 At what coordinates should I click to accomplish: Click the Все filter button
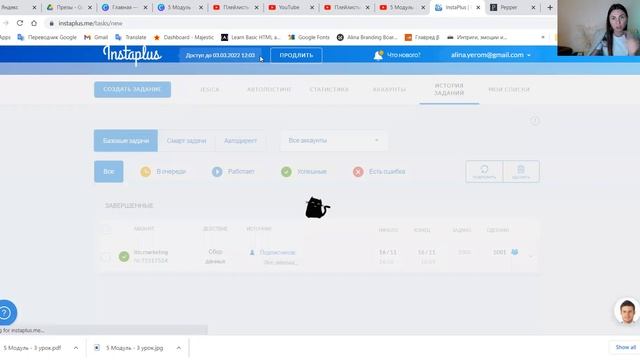click(109, 171)
